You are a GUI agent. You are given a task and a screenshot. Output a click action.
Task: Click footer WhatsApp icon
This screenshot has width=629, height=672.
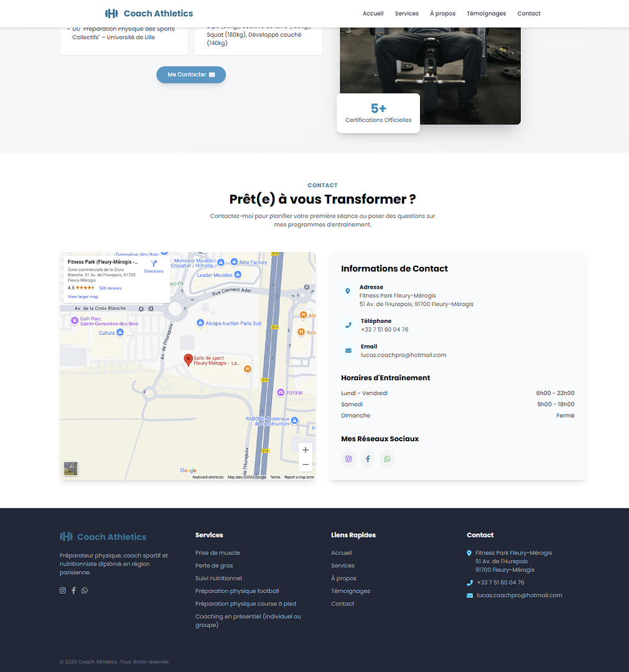[85, 590]
